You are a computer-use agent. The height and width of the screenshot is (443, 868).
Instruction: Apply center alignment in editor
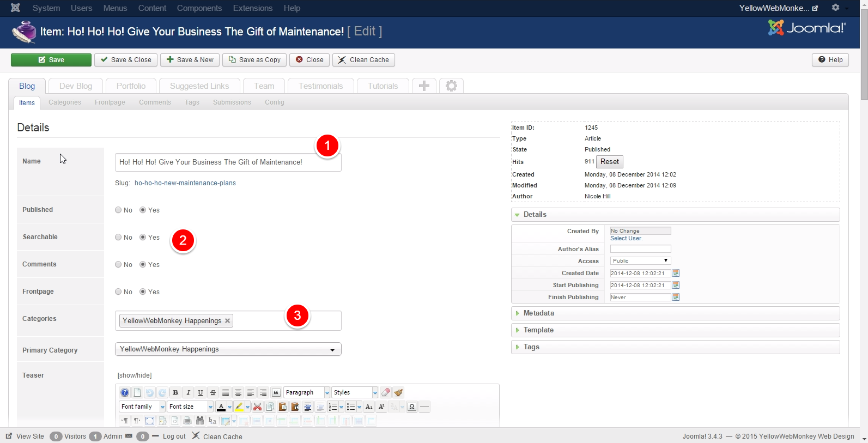pos(238,392)
